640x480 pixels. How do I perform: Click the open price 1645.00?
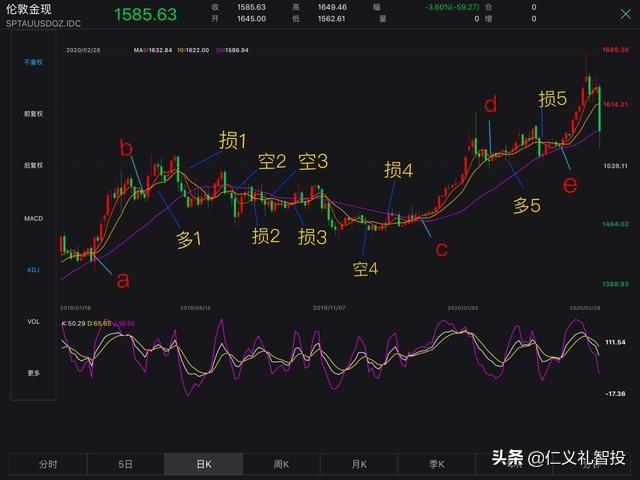[251, 19]
